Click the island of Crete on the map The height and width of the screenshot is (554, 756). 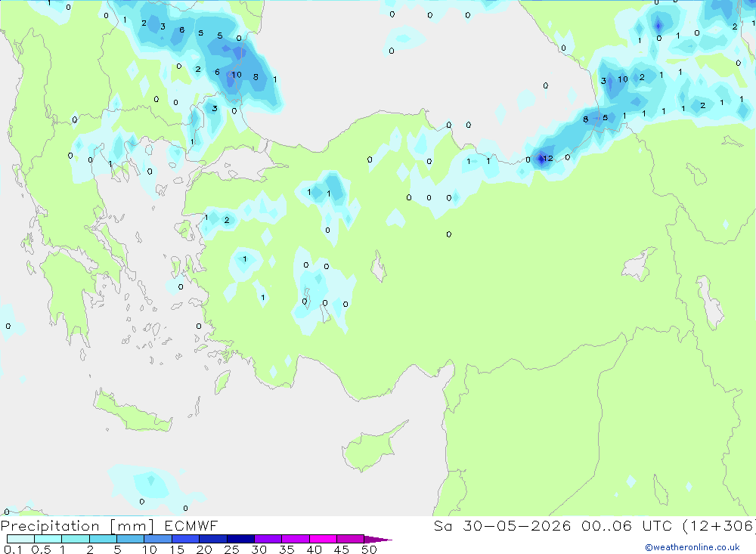(131, 413)
